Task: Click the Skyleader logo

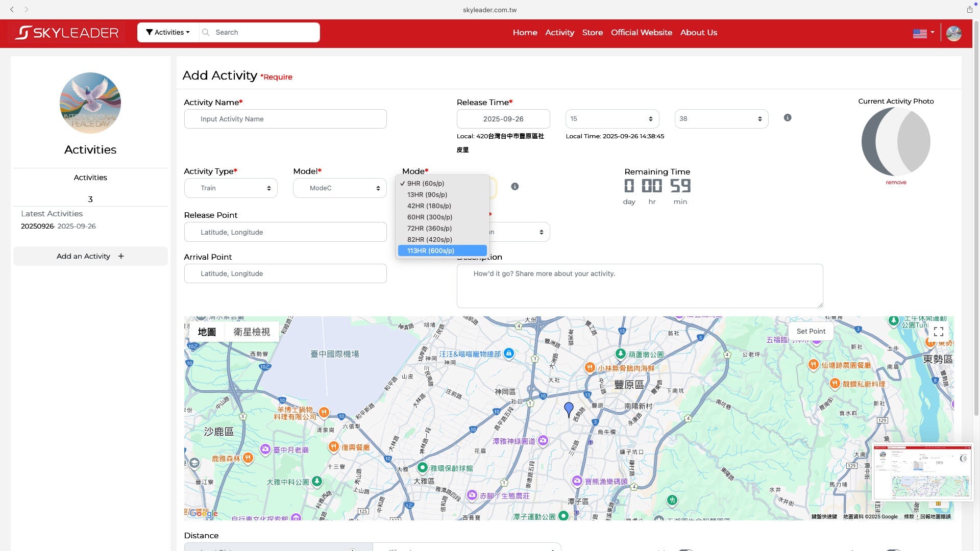Action: tap(67, 33)
